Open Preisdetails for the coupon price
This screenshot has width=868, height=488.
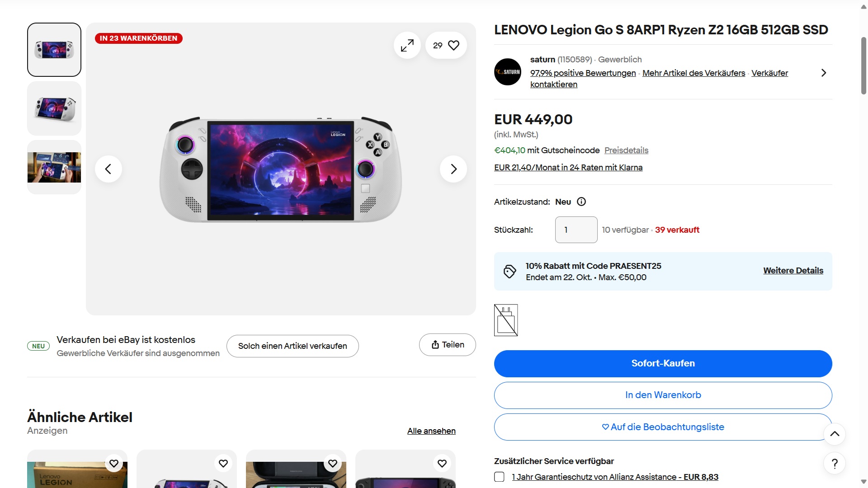click(626, 150)
